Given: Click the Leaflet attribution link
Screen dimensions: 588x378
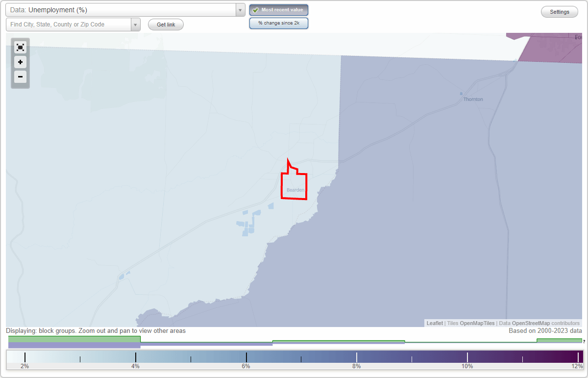Looking at the screenshot, I should [435, 323].
